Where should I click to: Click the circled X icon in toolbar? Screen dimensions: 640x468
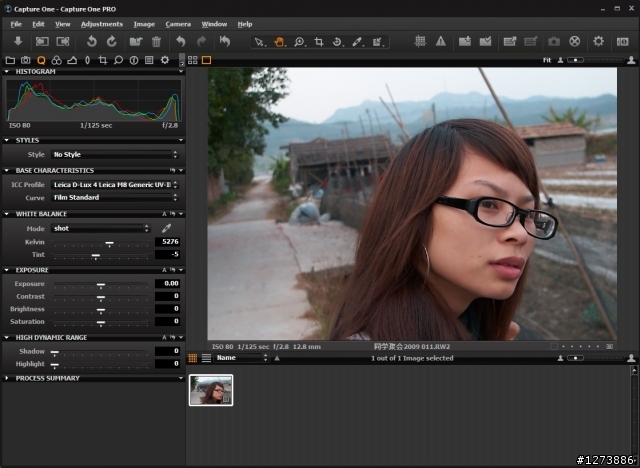pos(575,41)
